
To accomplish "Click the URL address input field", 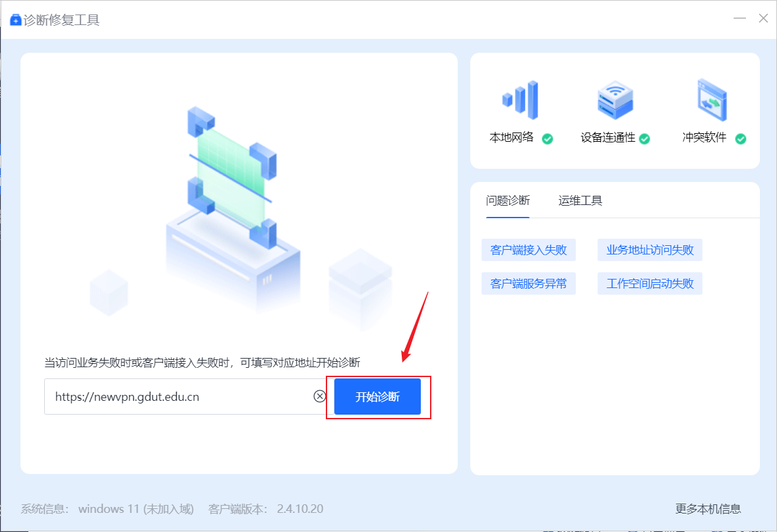I will pyautogui.click(x=178, y=396).
